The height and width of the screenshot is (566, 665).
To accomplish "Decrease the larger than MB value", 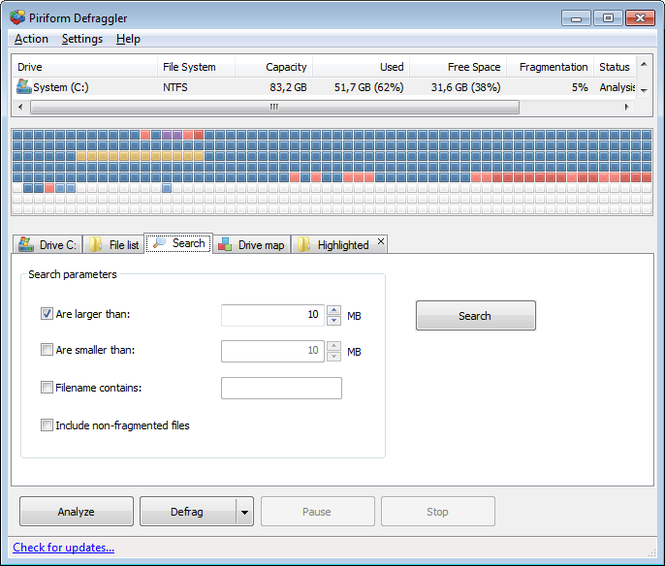I will (334, 321).
